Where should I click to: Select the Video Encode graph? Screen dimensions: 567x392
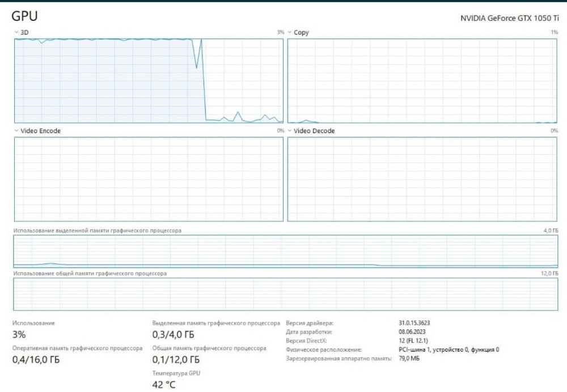148,179
